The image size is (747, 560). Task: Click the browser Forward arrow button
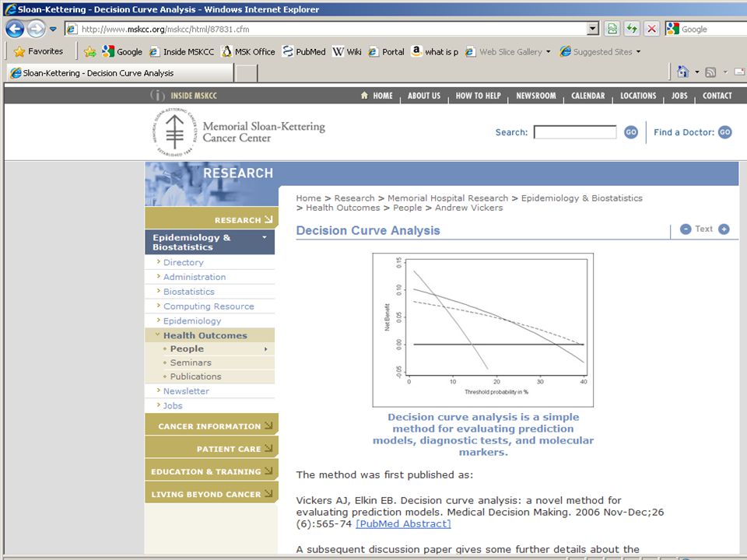pyautogui.click(x=37, y=29)
